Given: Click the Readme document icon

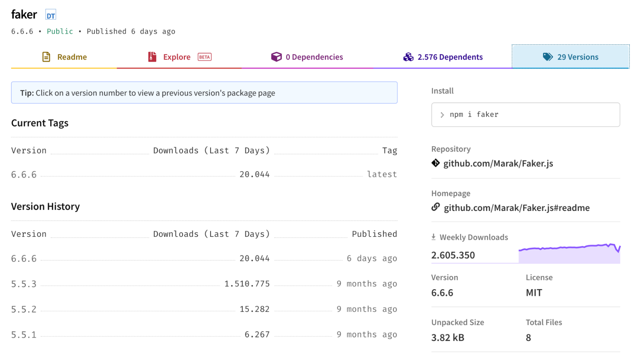Looking at the screenshot, I should pyautogui.click(x=46, y=57).
